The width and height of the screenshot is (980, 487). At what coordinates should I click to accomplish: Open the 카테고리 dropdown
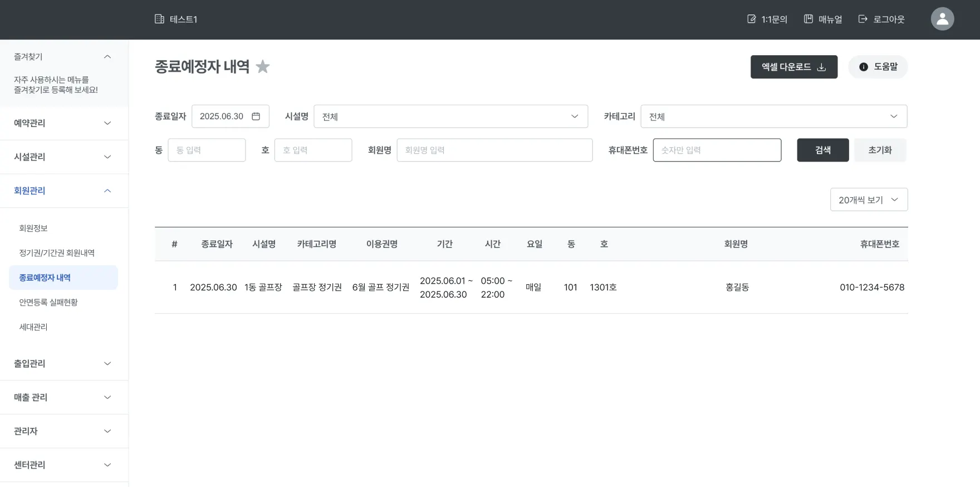(774, 116)
